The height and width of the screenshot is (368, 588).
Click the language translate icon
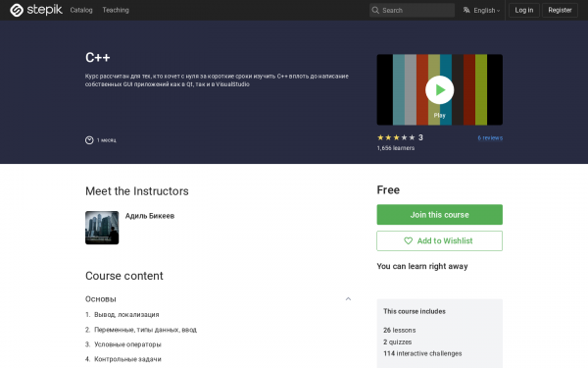[466, 10]
